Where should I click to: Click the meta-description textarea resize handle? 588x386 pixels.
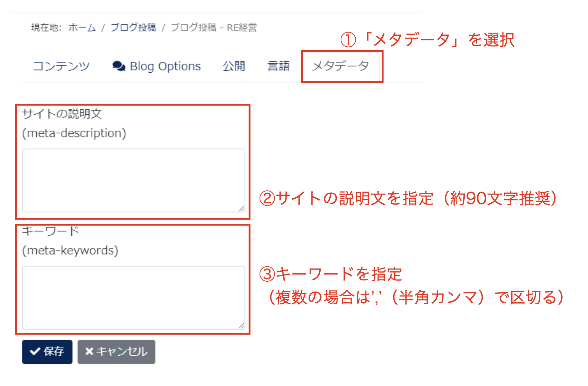tap(241, 209)
